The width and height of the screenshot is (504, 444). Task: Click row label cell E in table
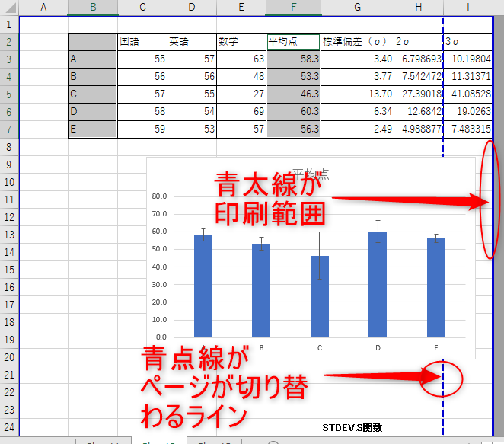pos(93,129)
